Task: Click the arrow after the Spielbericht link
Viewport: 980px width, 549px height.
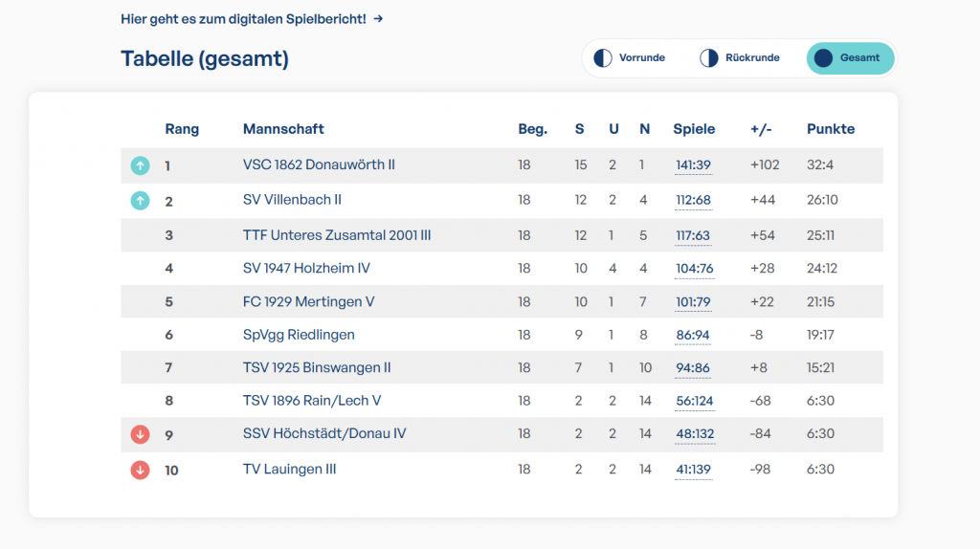Action: click(379, 19)
